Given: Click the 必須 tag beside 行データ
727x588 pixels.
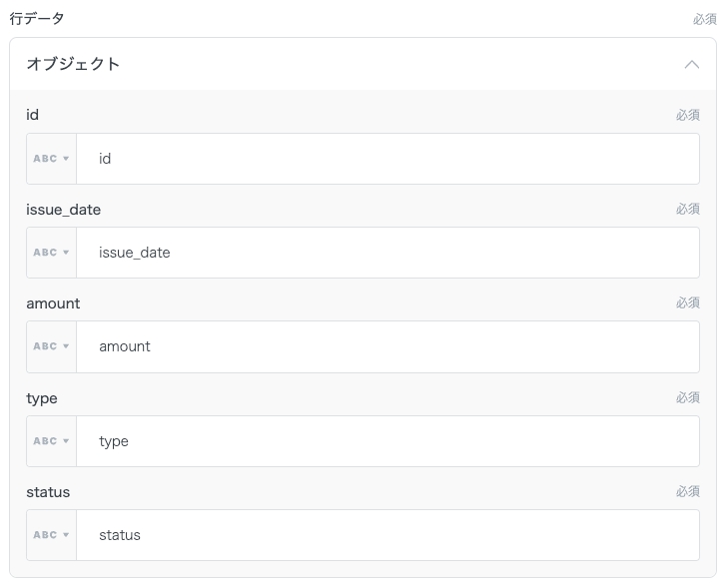Looking at the screenshot, I should point(704,19).
